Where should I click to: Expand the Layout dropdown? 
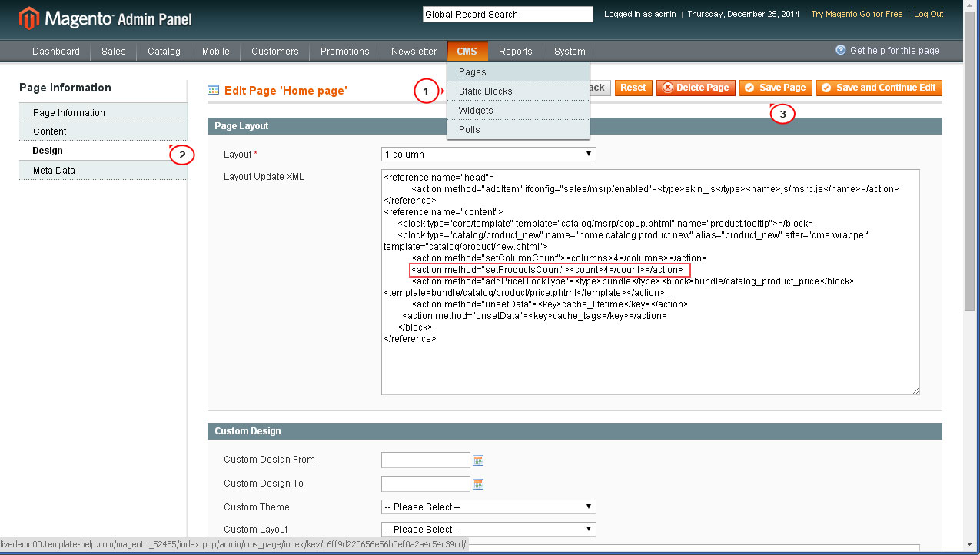click(x=489, y=155)
